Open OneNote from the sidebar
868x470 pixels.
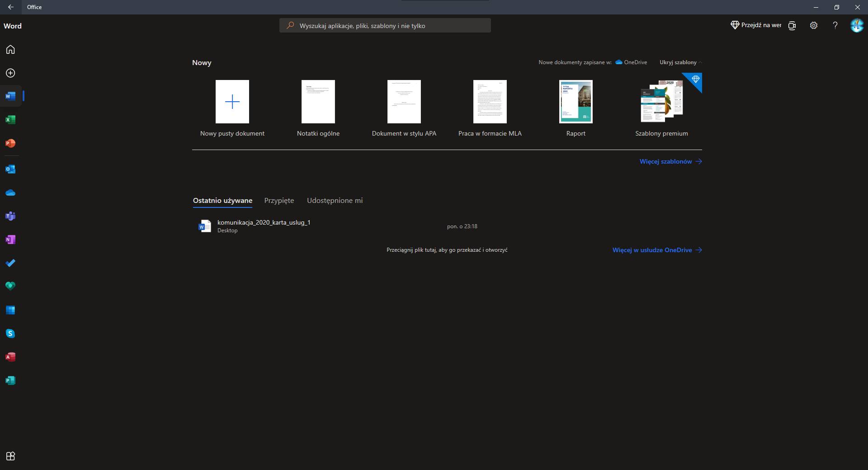pyautogui.click(x=10, y=240)
